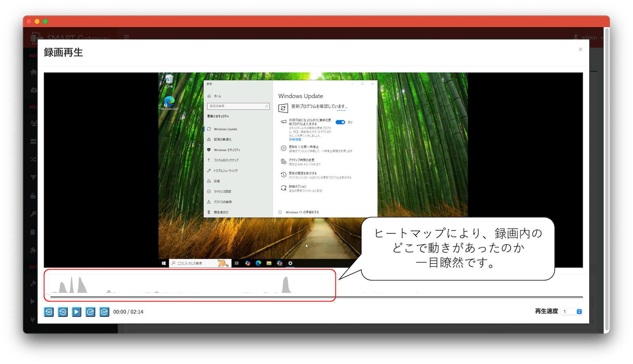
Task: Open File Explorer from the taskbar
Action: (269, 263)
